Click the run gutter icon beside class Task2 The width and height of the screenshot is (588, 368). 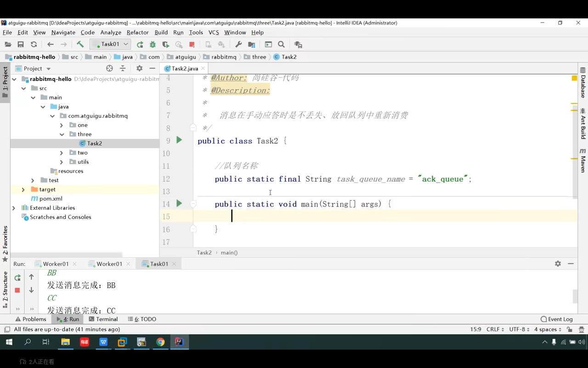(179, 140)
